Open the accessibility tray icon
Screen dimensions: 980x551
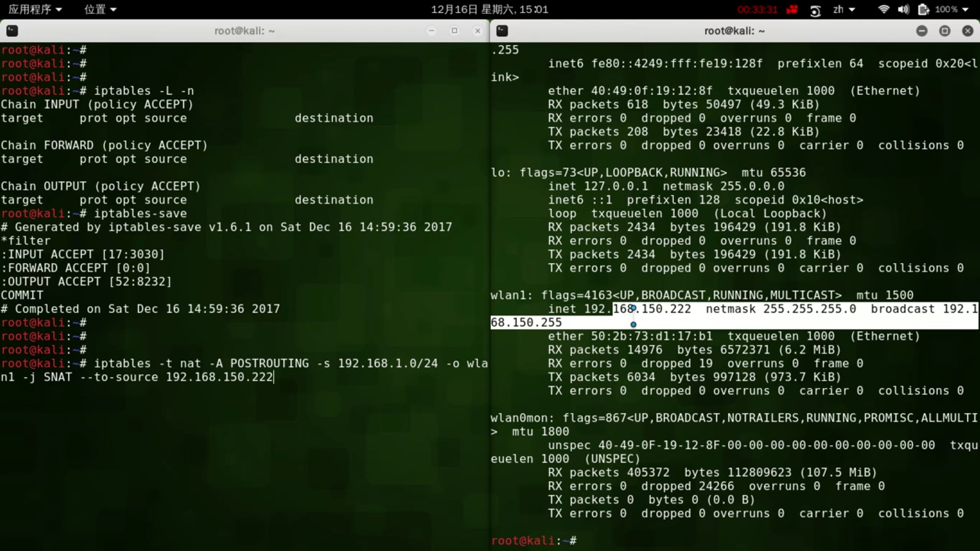coord(815,10)
